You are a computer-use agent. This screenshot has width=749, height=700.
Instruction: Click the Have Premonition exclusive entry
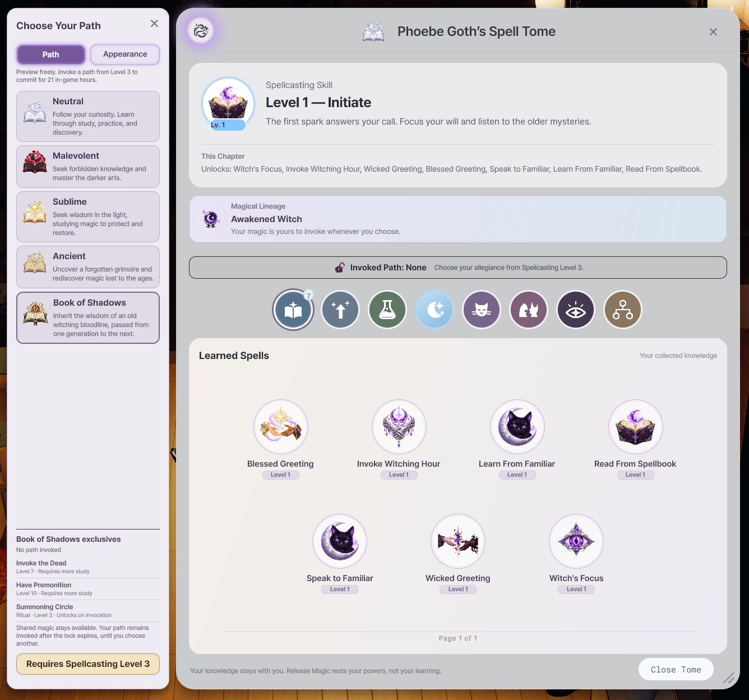point(88,589)
